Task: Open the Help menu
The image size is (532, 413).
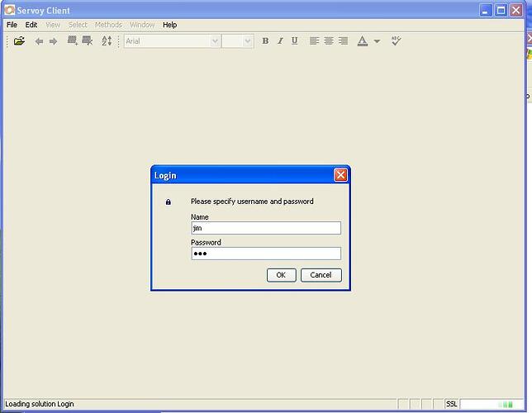Action: point(169,25)
